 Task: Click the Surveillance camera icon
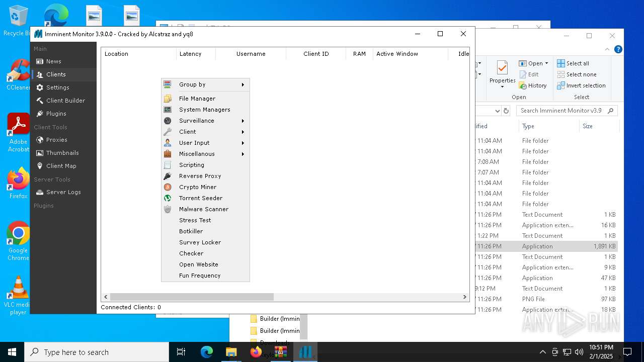click(x=168, y=121)
